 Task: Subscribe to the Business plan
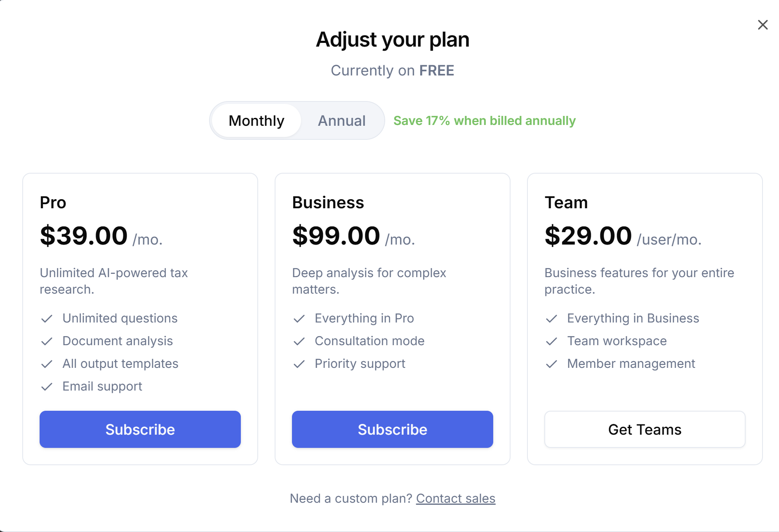click(392, 429)
